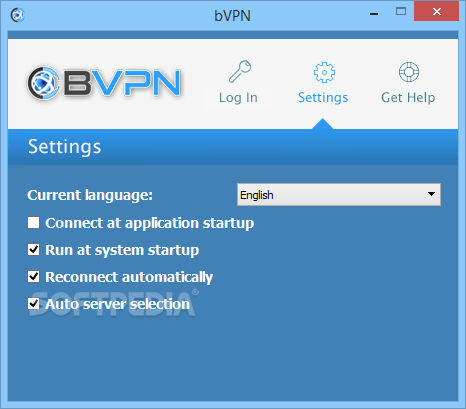Click the language dropdown arrow
466x409 pixels.
pos(431,194)
